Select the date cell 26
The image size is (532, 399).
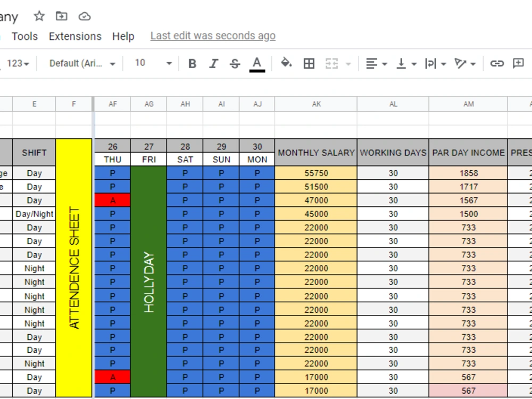pyautogui.click(x=113, y=146)
